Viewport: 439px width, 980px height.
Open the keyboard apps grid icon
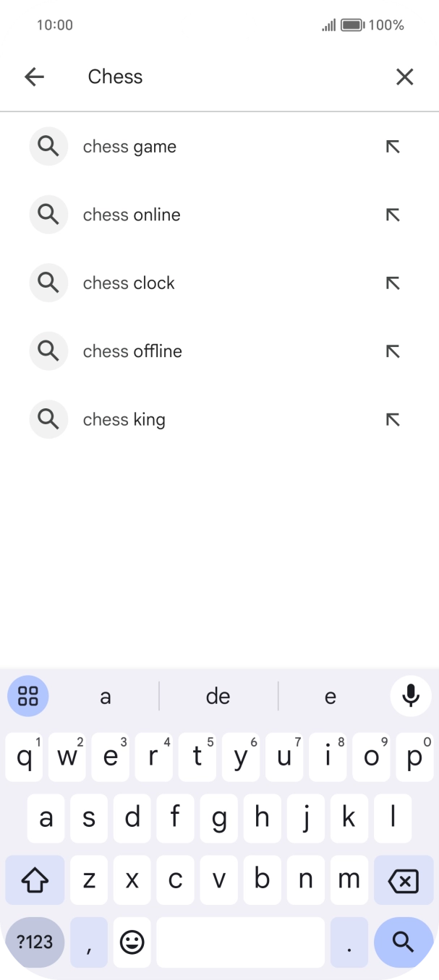[27, 696]
